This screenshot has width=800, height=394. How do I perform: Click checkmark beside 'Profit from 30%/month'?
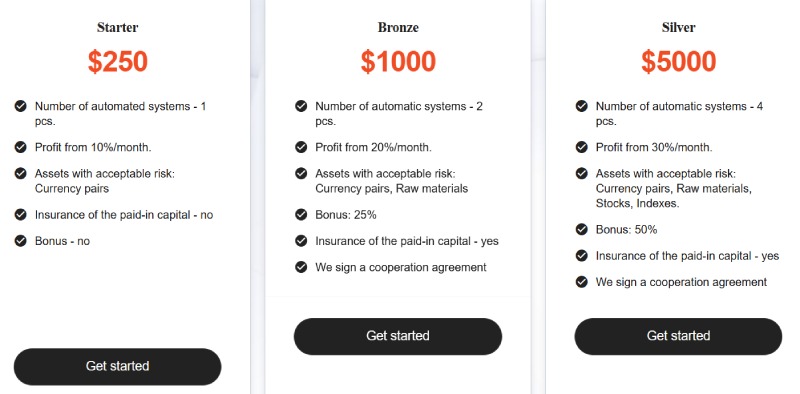[582, 147]
